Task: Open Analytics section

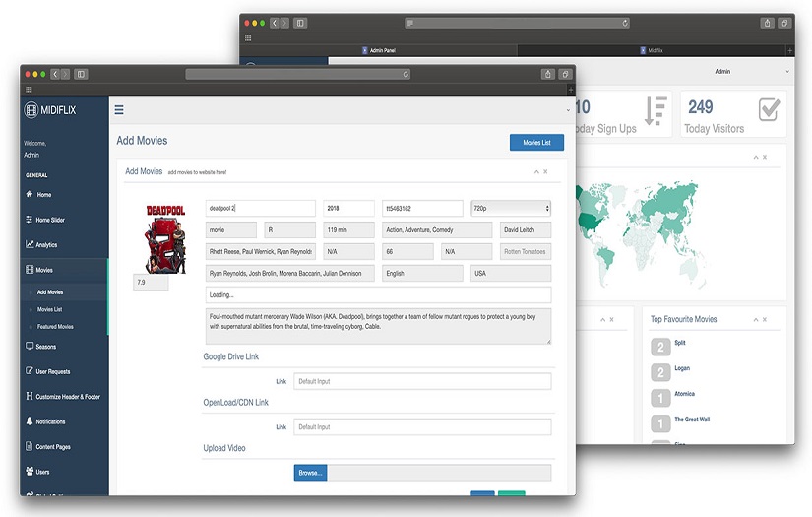Action: [41, 244]
